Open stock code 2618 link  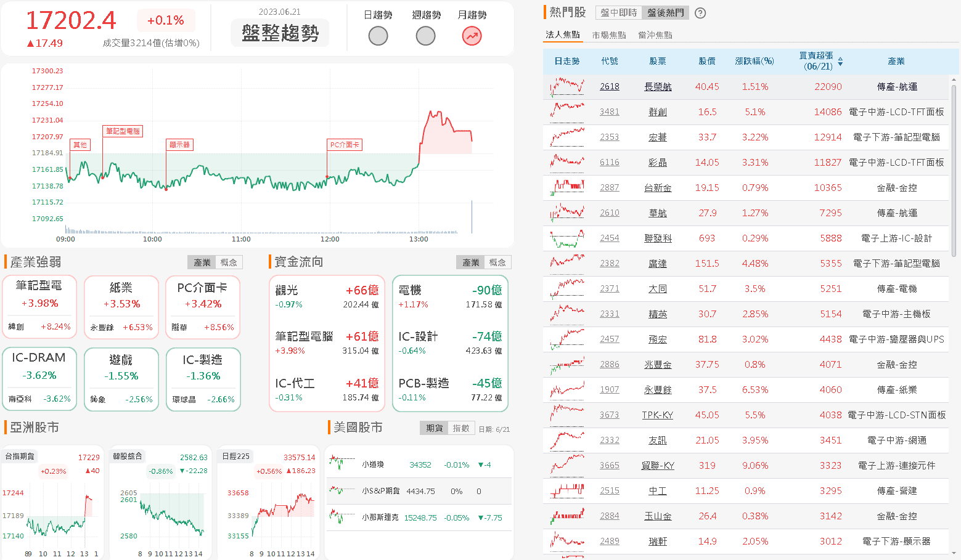[609, 87]
